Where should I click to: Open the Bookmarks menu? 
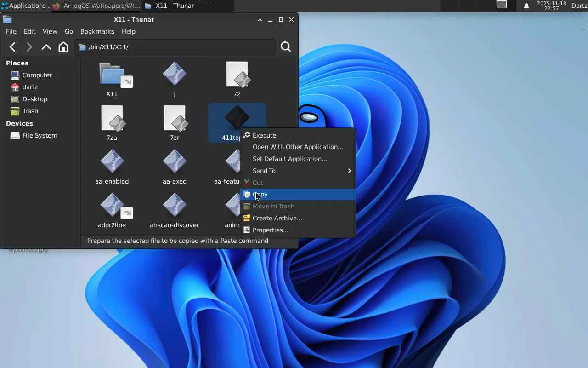coord(97,31)
